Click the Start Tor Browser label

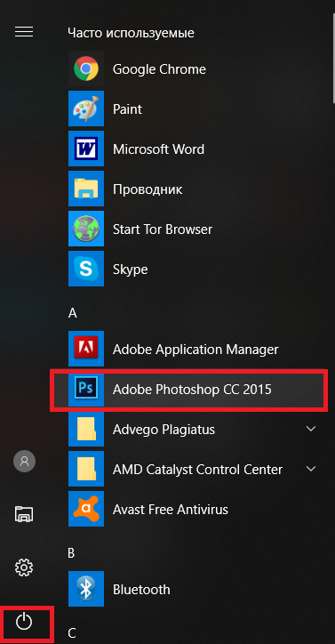(163, 229)
